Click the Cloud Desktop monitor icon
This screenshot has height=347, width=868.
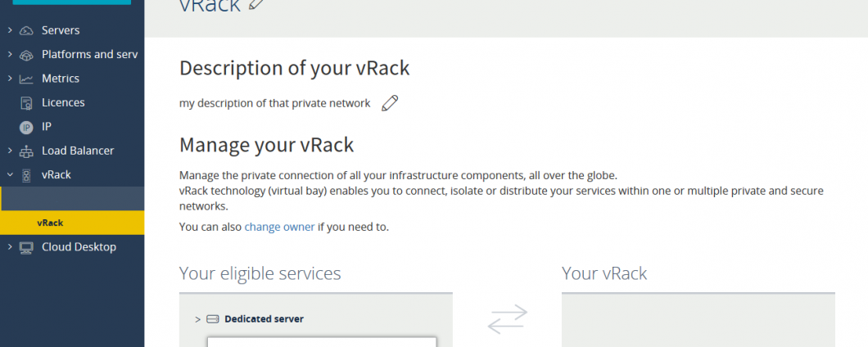click(26, 247)
